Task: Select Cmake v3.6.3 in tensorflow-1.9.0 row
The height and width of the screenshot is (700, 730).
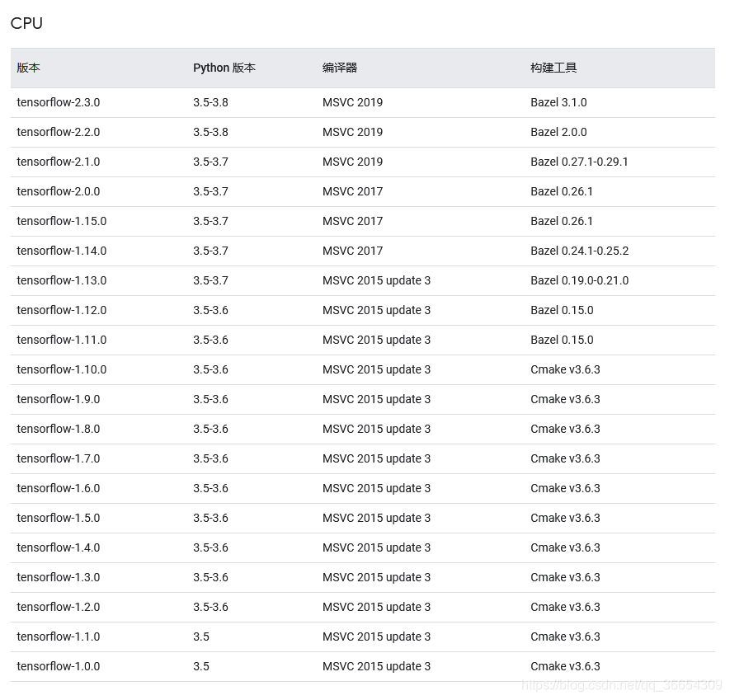Action: pyautogui.click(x=565, y=399)
